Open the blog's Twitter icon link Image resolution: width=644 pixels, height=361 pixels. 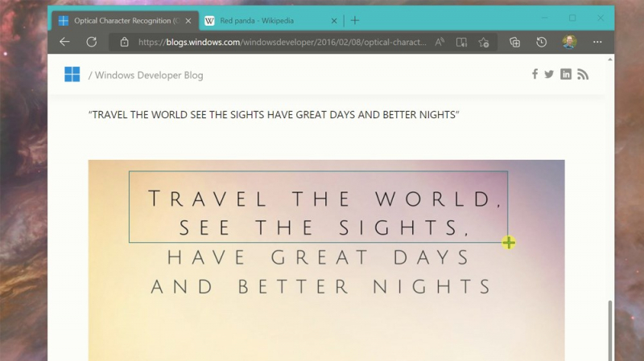click(x=549, y=75)
